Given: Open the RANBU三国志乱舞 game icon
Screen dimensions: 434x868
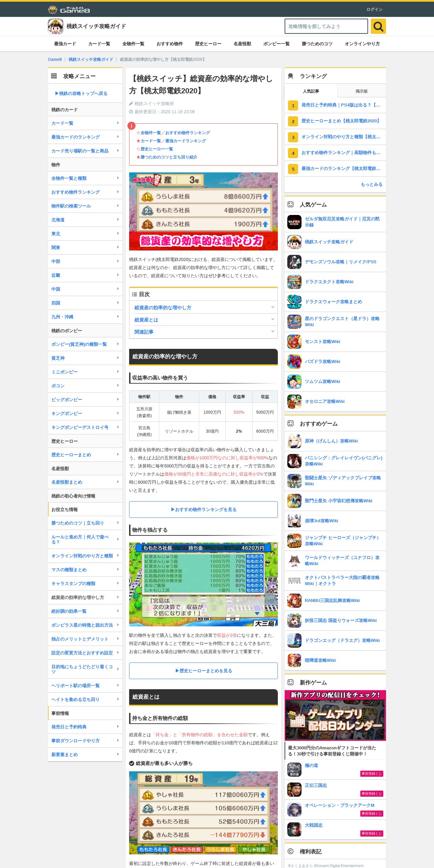Looking at the screenshot, I should pyautogui.click(x=294, y=601).
